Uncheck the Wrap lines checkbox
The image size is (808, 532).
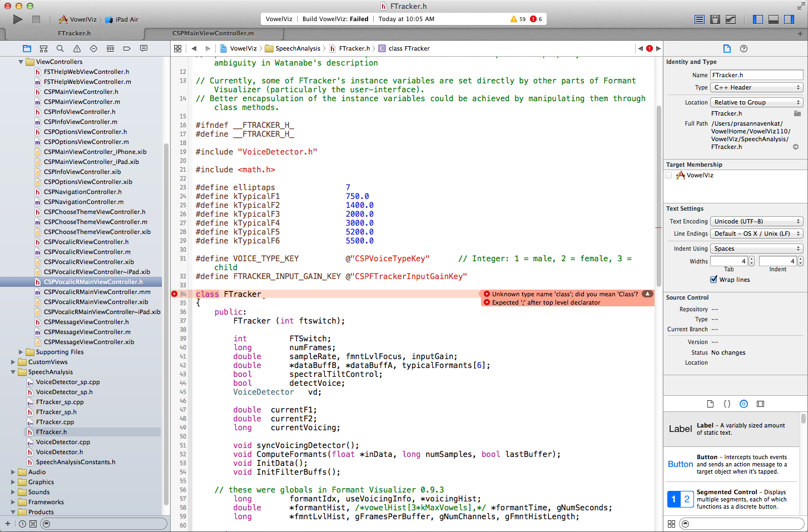713,280
